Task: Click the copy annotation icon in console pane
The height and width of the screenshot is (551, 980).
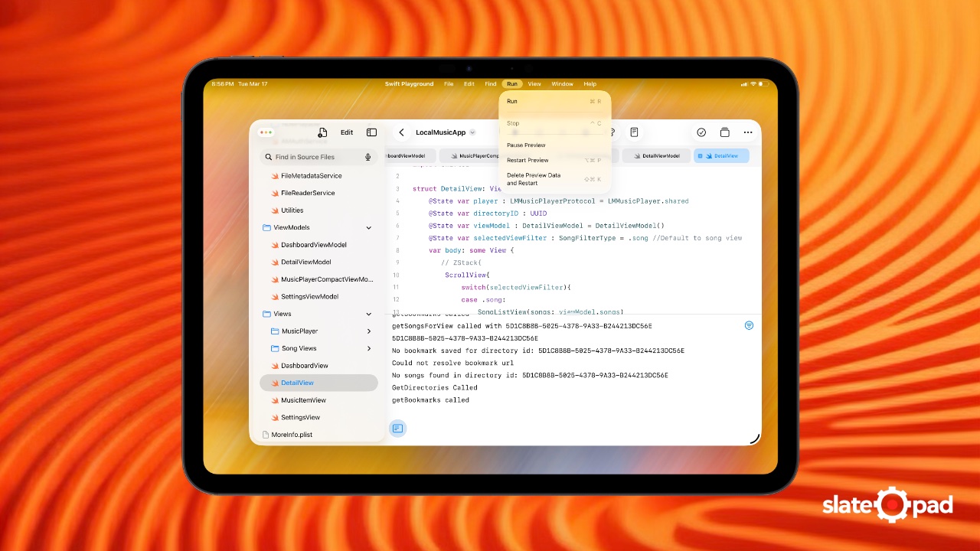Action: click(x=749, y=325)
